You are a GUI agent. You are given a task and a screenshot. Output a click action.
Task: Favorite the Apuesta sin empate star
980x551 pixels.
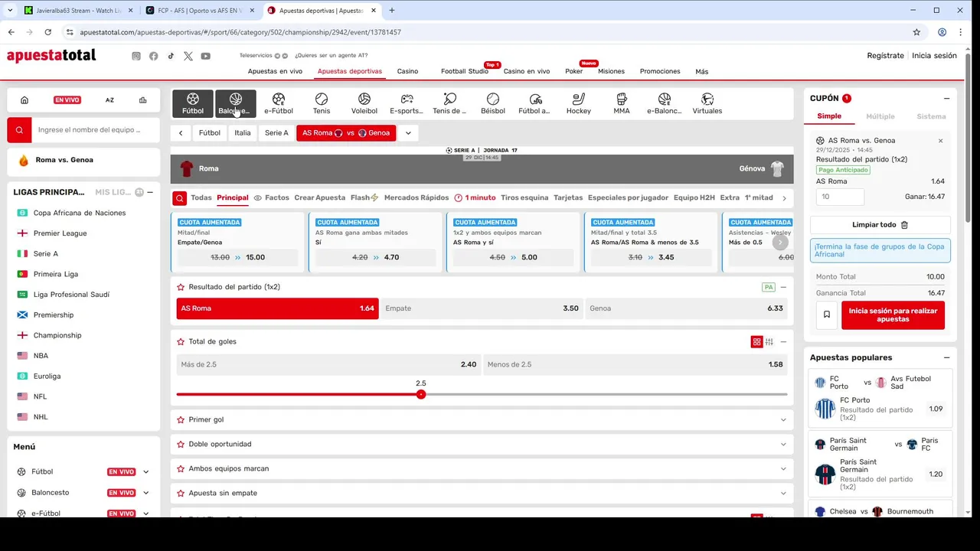click(x=181, y=494)
